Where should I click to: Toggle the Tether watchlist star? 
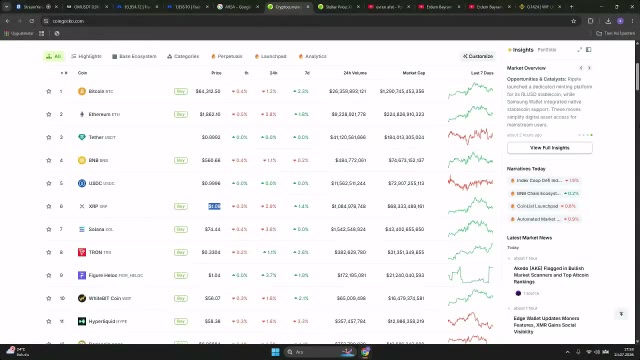tap(49, 137)
